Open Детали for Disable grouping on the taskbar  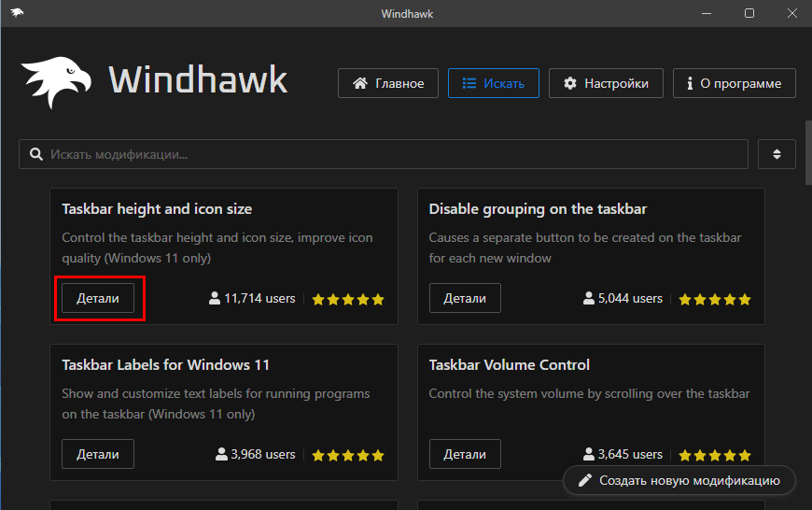(465, 298)
